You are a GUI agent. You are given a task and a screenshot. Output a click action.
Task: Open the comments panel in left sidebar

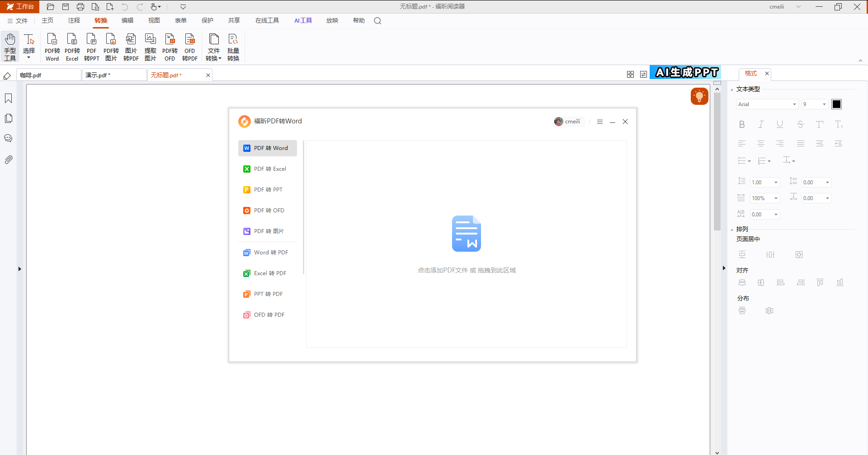coord(8,138)
